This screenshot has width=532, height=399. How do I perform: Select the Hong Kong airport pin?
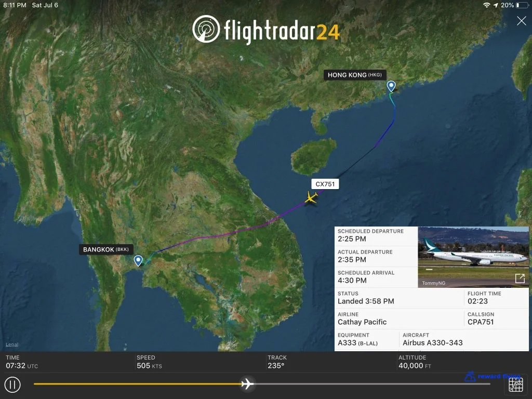(391, 86)
